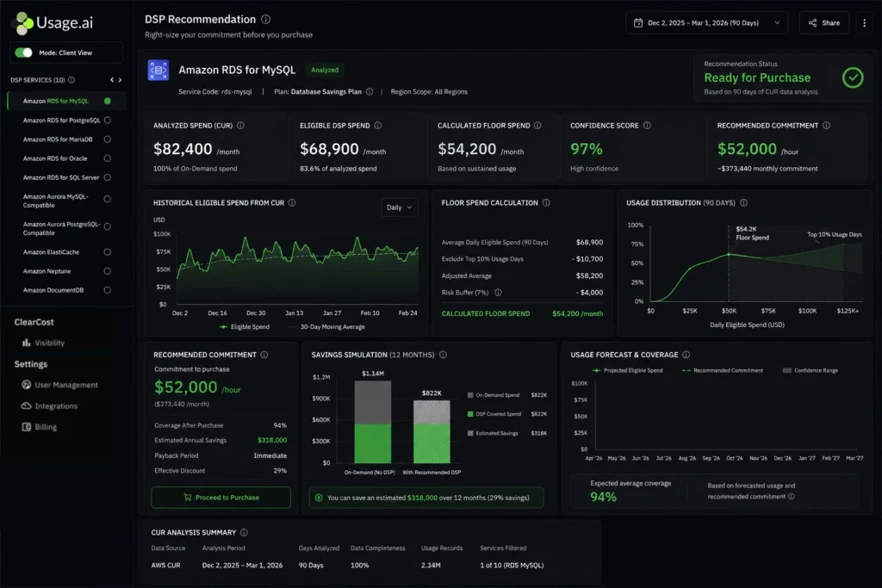Open info icon for Eligible DSP Spend
The width and height of the screenshot is (882, 588).
[x=378, y=126]
